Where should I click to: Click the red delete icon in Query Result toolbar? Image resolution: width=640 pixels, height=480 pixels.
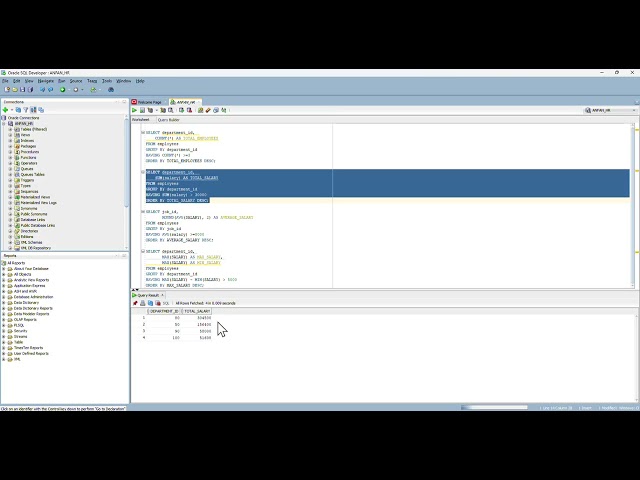click(x=158, y=303)
